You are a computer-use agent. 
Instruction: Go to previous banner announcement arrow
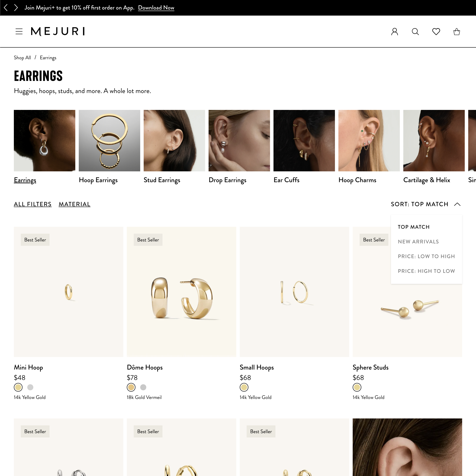coord(6,8)
